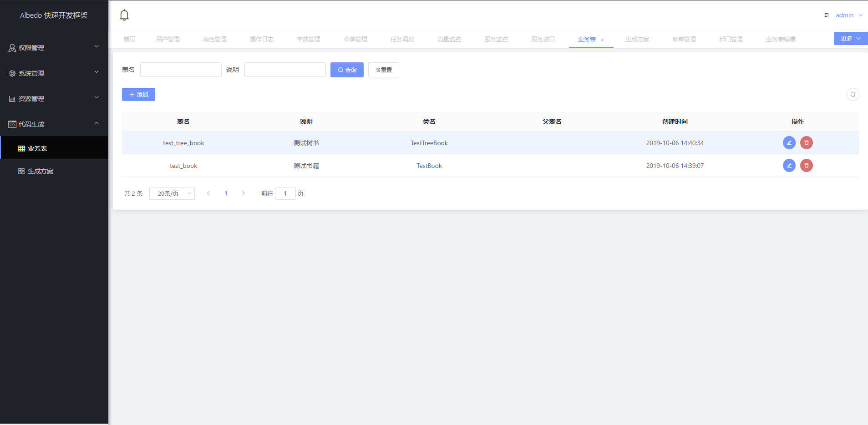Open the 更多 tabs dropdown
Image resolution: width=868 pixels, height=425 pixels.
(850, 39)
